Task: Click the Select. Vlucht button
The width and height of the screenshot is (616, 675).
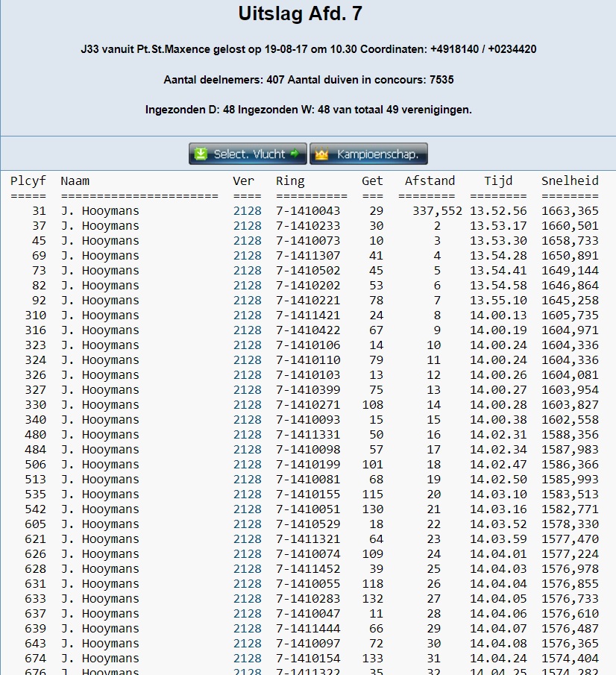Action: tap(248, 154)
